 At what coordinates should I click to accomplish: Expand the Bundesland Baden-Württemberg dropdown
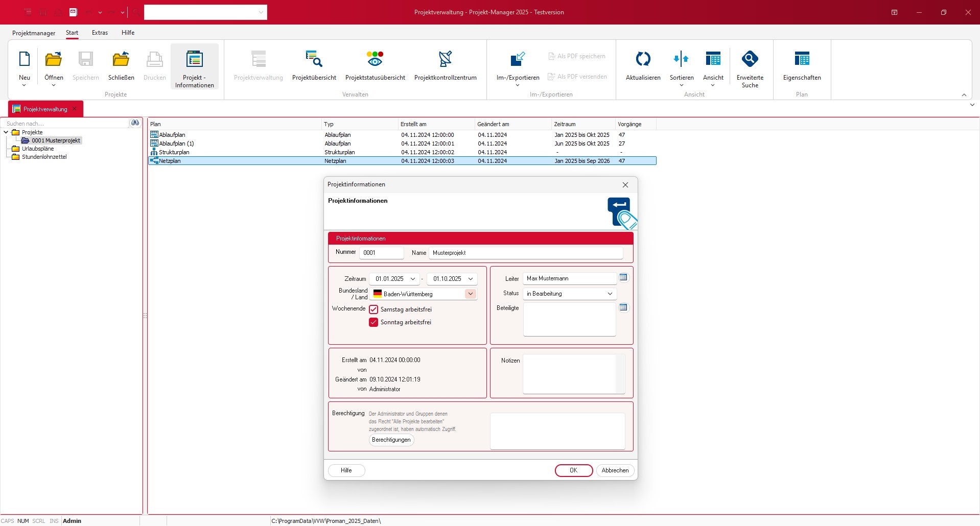(470, 294)
